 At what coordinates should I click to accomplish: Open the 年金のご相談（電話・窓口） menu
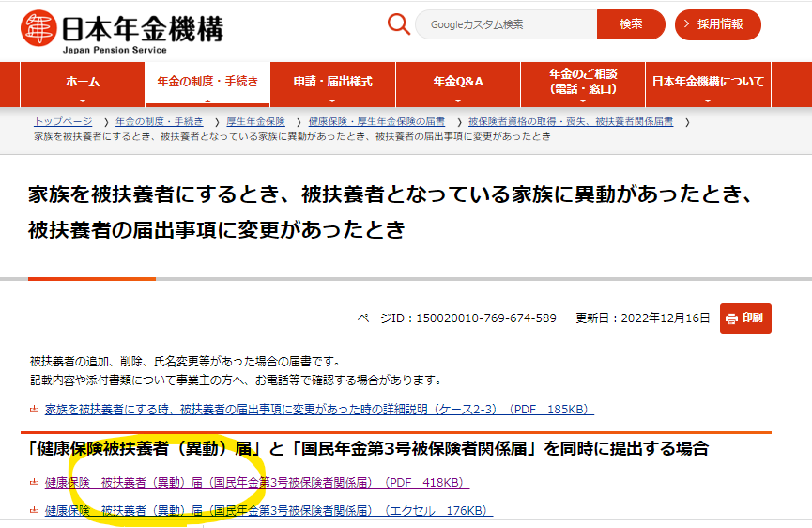coord(583,85)
